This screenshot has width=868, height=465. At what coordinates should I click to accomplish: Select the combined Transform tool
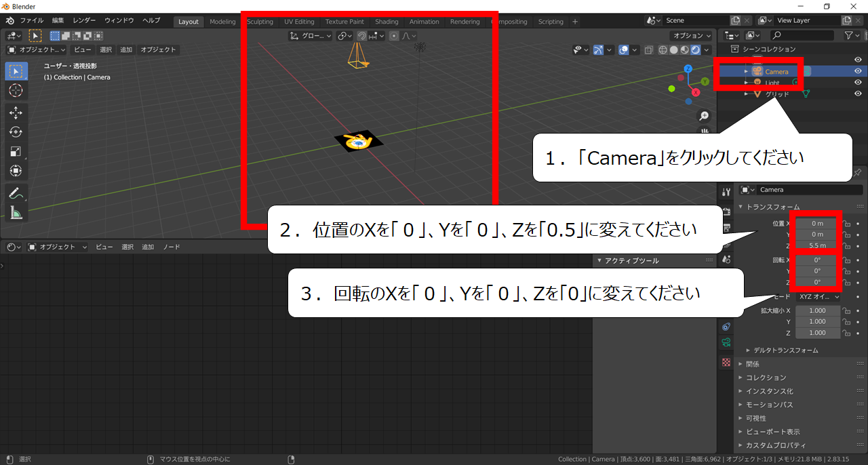coord(16,171)
